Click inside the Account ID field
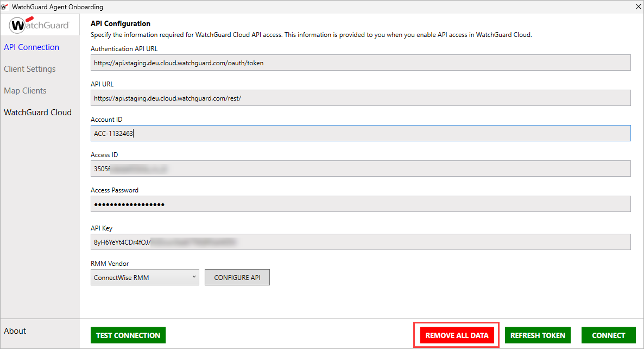 coord(360,133)
